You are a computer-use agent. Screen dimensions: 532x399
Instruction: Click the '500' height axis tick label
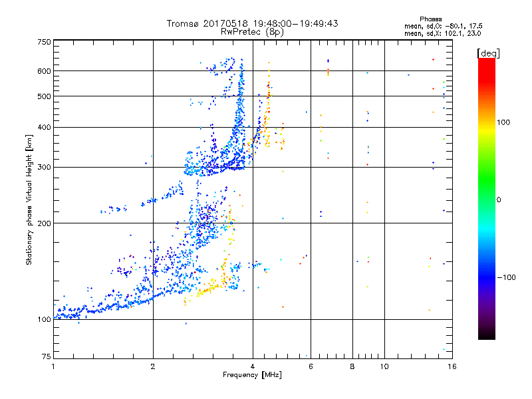pos(44,96)
